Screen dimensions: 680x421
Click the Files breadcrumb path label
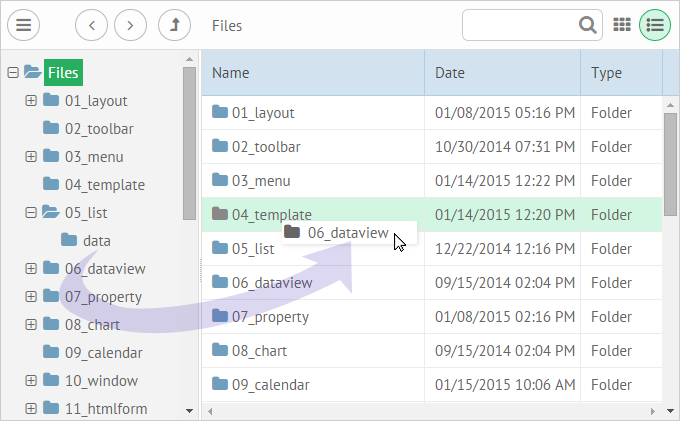coord(227,26)
